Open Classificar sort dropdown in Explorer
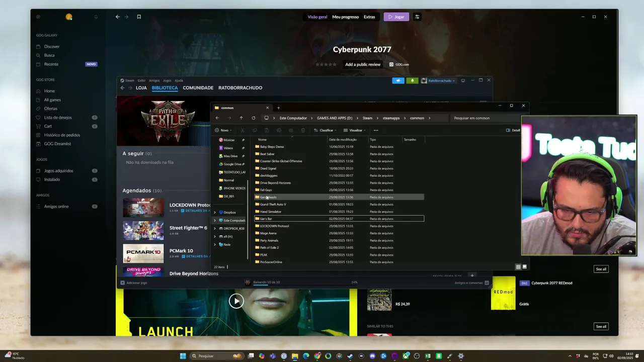 pyautogui.click(x=325, y=130)
